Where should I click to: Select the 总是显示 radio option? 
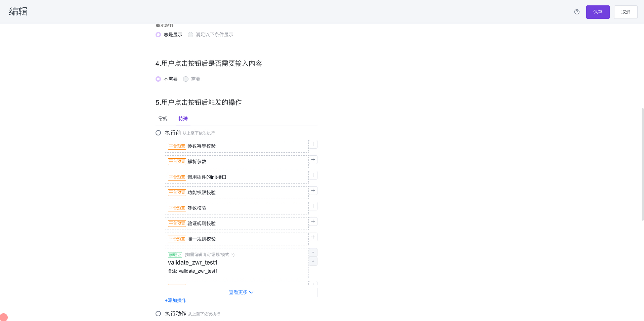[158, 34]
